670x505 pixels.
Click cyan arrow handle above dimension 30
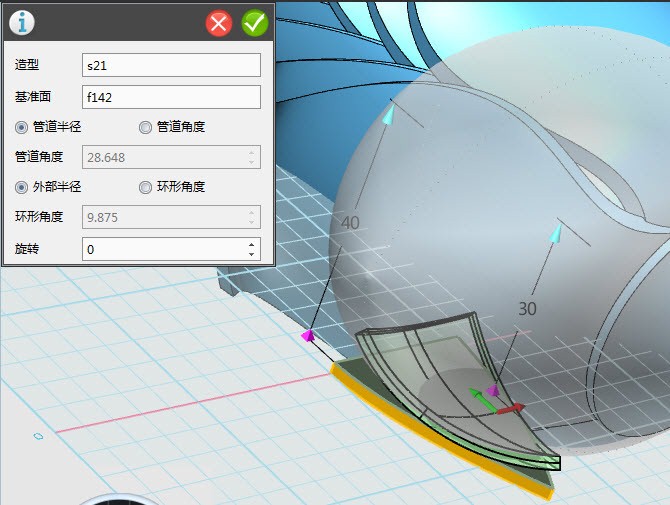pos(553,233)
